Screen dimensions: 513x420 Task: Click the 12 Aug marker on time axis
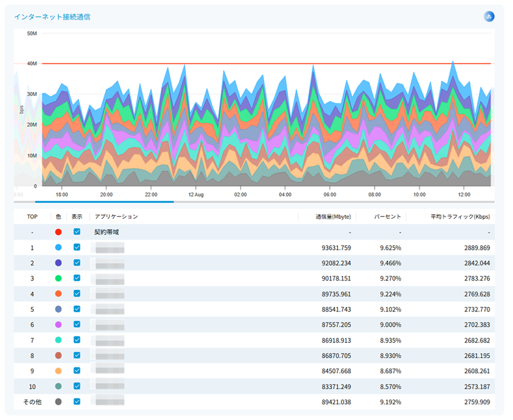point(196,194)
